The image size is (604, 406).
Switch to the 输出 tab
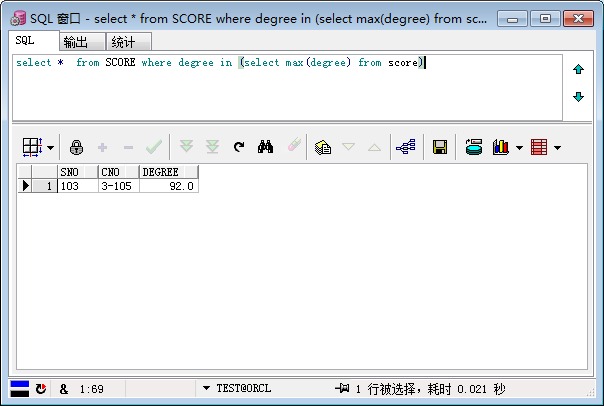click(82, 42)
